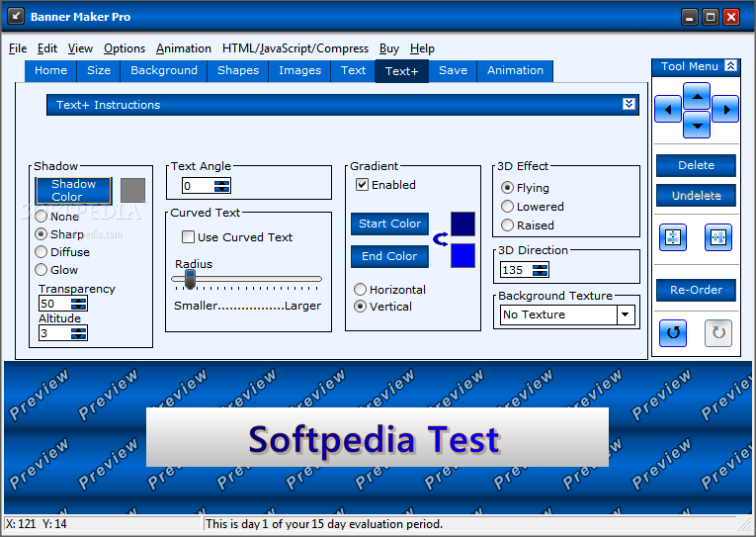Open the Options menu
This screenshot has height=537, width=756.
(x=125, y=48)
